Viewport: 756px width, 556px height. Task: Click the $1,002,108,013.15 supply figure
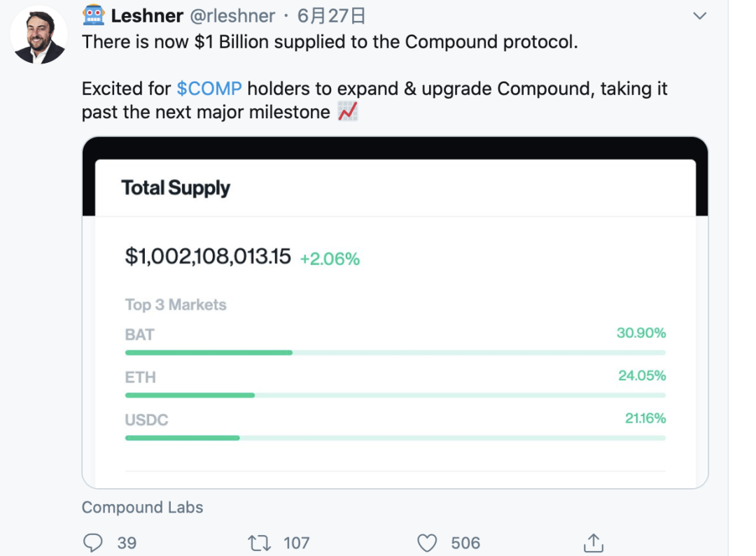click(208, 257)
